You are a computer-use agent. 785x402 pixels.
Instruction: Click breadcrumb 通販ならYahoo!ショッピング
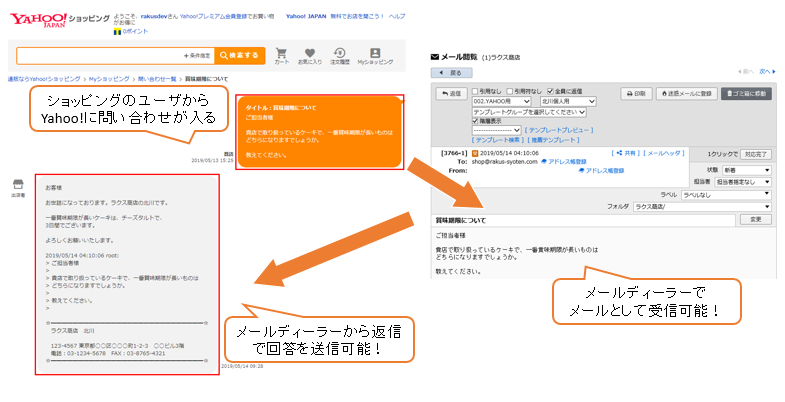coord(44,79)
